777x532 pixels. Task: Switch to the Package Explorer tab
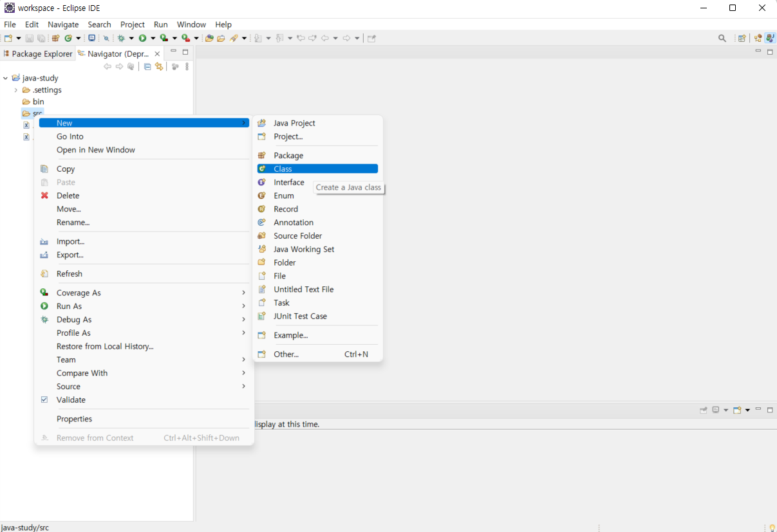(x=38, y=54)
